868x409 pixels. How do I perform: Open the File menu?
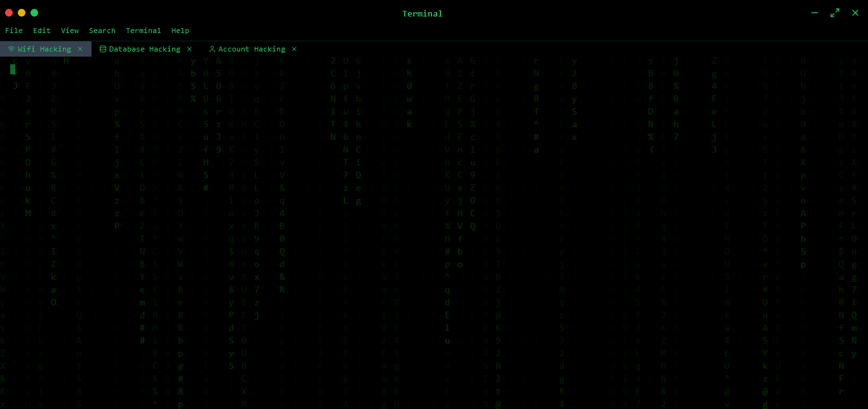tap(14, 31)
